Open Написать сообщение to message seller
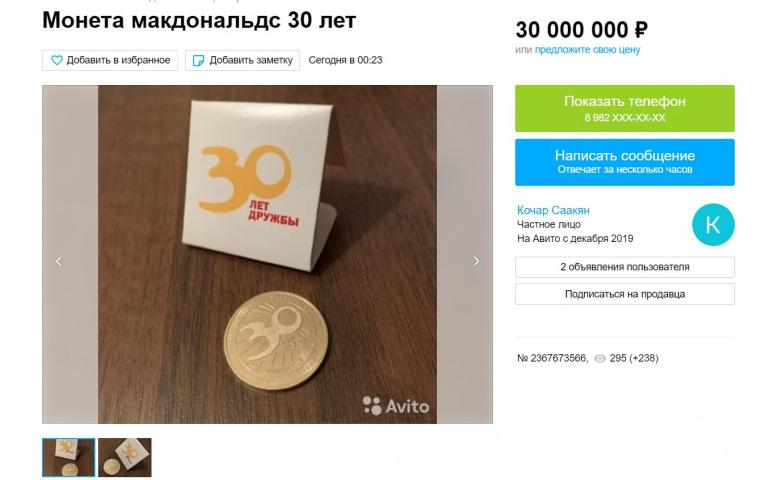Image resolution: width=770 pixels, height=480 pixels. 625,163
